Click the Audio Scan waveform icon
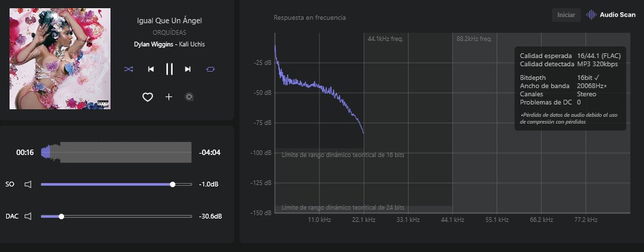 [x=591, y=15]
